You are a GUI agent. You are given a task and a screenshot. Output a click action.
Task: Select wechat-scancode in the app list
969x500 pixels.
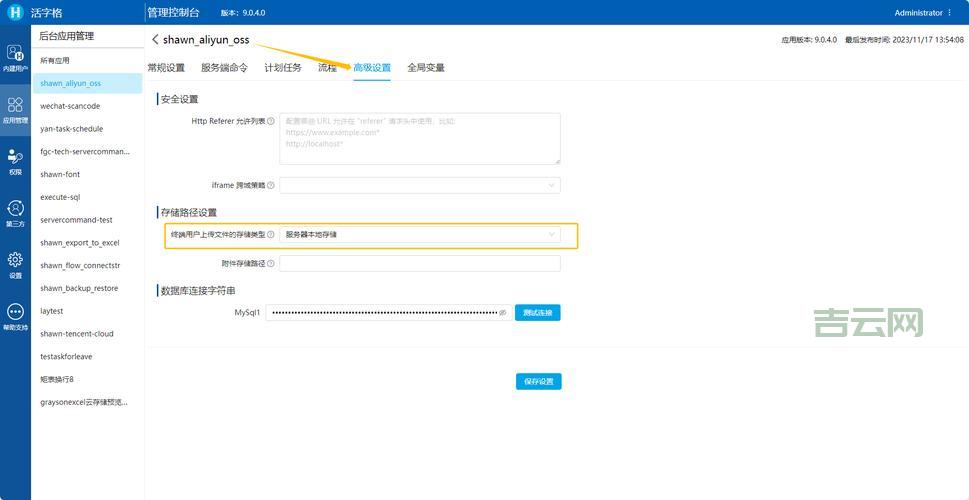[x=70, y=106]
